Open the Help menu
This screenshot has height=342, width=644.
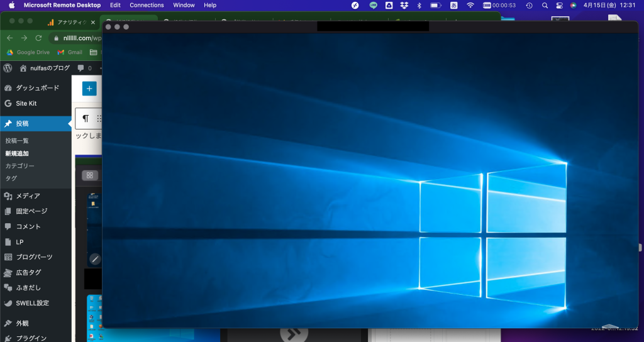210,5
